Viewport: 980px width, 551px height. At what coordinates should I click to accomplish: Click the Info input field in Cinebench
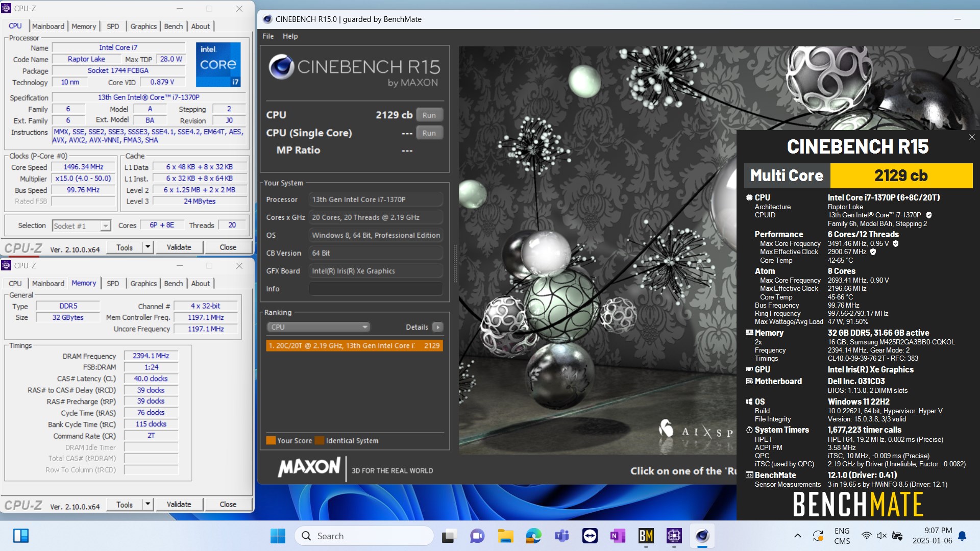(376, 289)
